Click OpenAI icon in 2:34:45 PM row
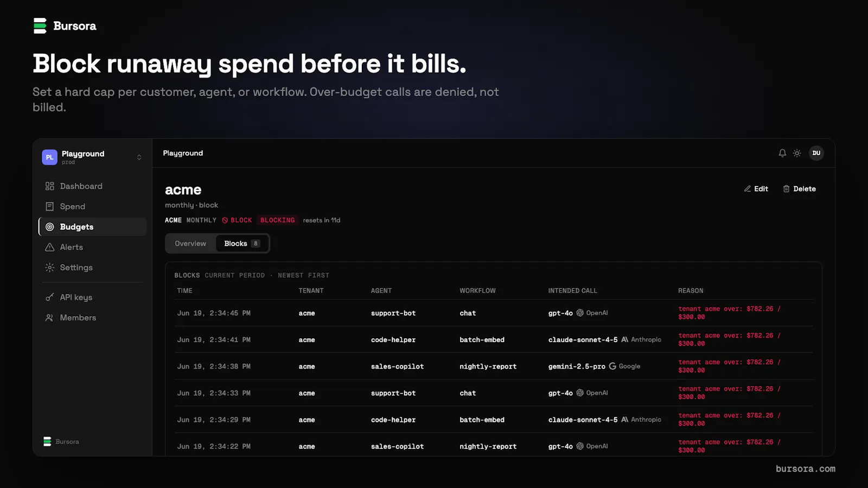Image resolution: width=868 pixels, height=488 pixels. 580,313
